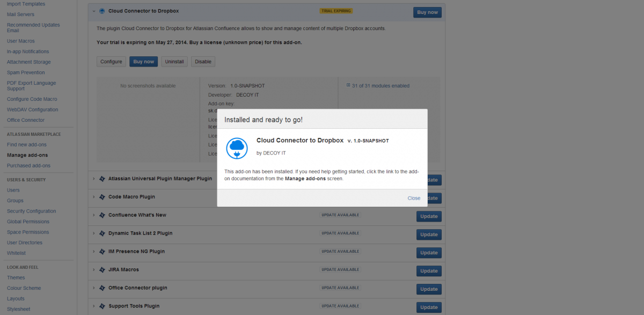Screen dimensions: 644x315
Task: Click the IM Presence NG Plugin icon
Action: click(102, 252)
